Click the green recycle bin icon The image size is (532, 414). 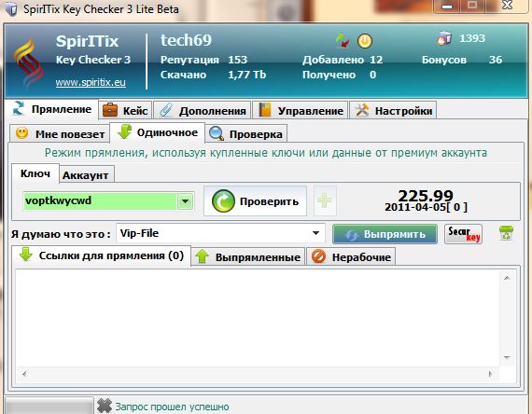[x=506, y=234]
